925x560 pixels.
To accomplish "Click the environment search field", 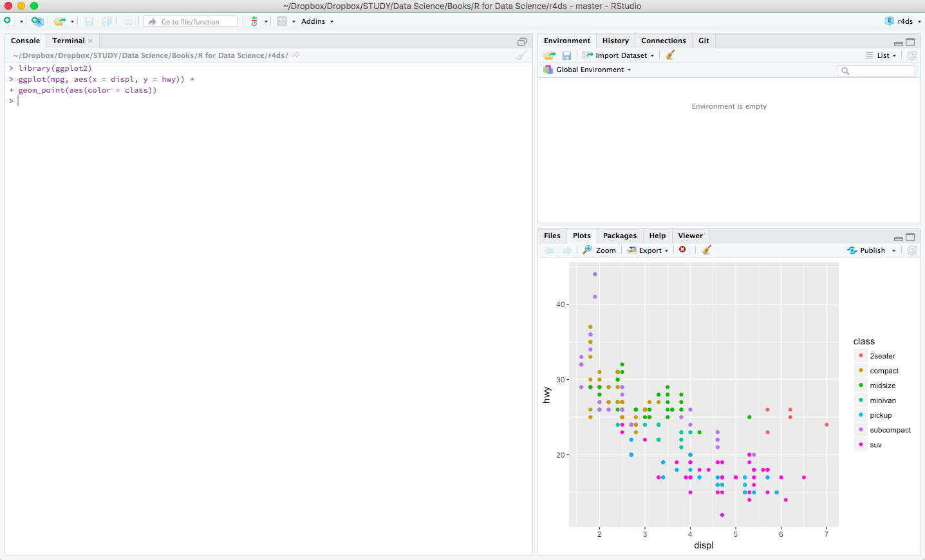I will pos(876,71).
